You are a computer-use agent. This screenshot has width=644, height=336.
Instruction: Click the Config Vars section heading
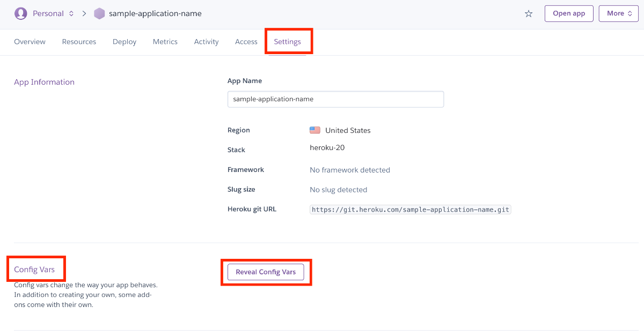point(34,269)
